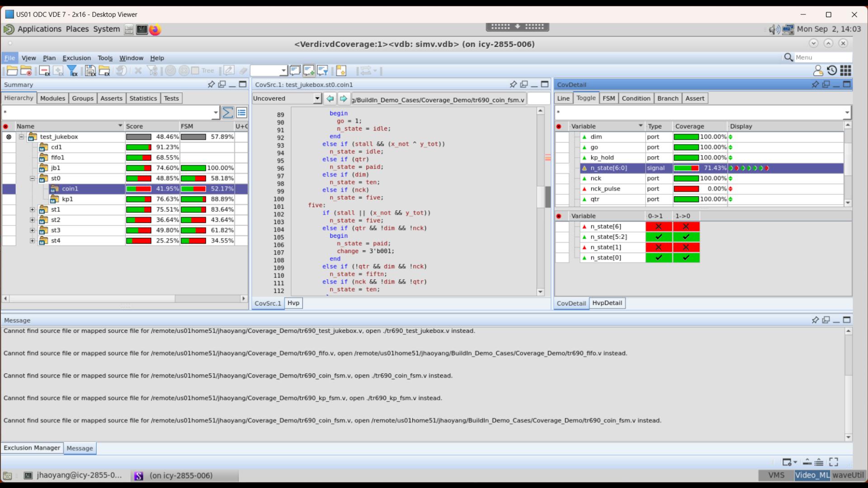Click the history clock icon
The height and width of the screenshot is (488, 868).
[x=832, y=70]
